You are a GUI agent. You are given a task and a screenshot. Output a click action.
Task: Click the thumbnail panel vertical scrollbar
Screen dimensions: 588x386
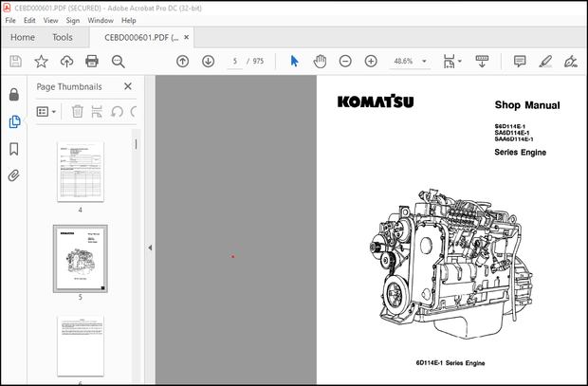tap(136, 144)
